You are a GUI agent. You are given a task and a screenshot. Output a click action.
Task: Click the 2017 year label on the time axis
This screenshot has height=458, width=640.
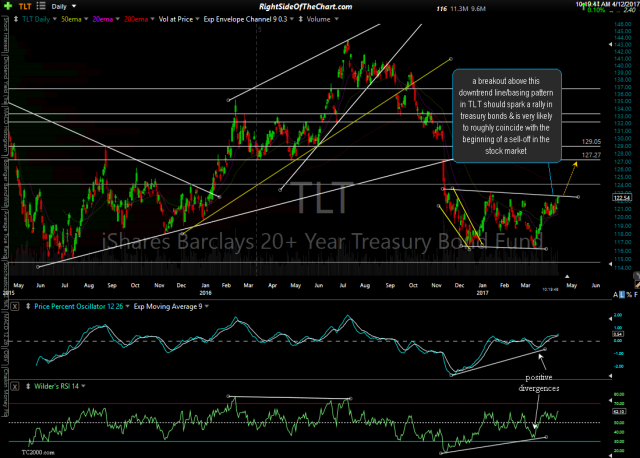[x=483, y=293]
